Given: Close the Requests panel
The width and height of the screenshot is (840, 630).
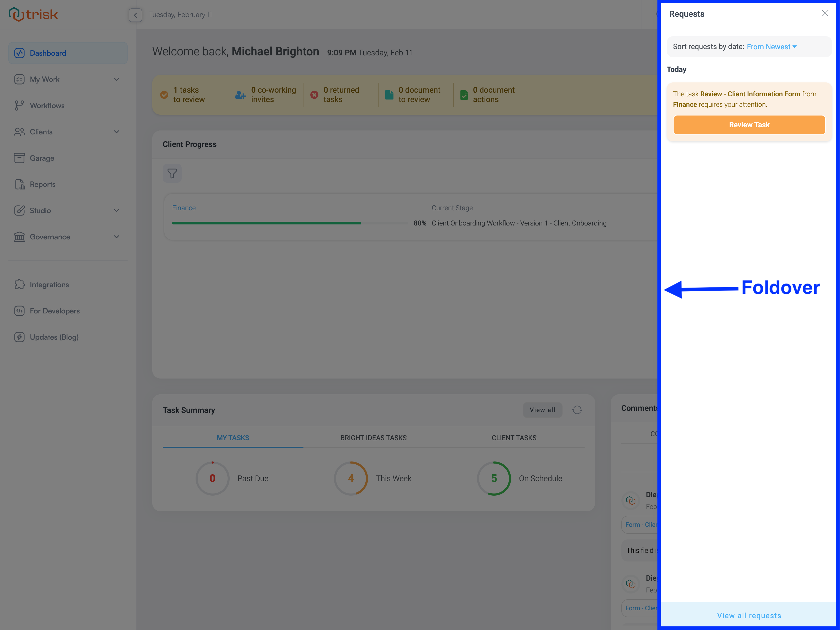Looking at the screenshot, I should click(825, 13).
